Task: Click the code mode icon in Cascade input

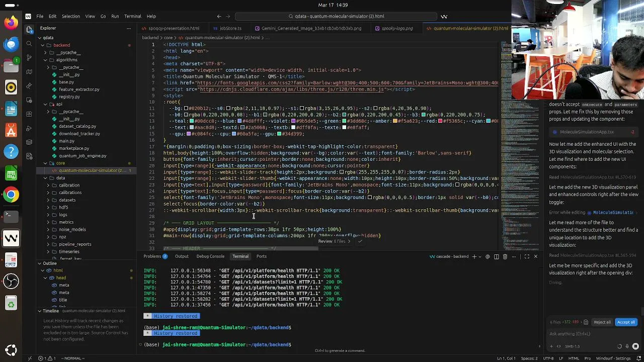Action: pyautogui.click(x=558, y=346)
